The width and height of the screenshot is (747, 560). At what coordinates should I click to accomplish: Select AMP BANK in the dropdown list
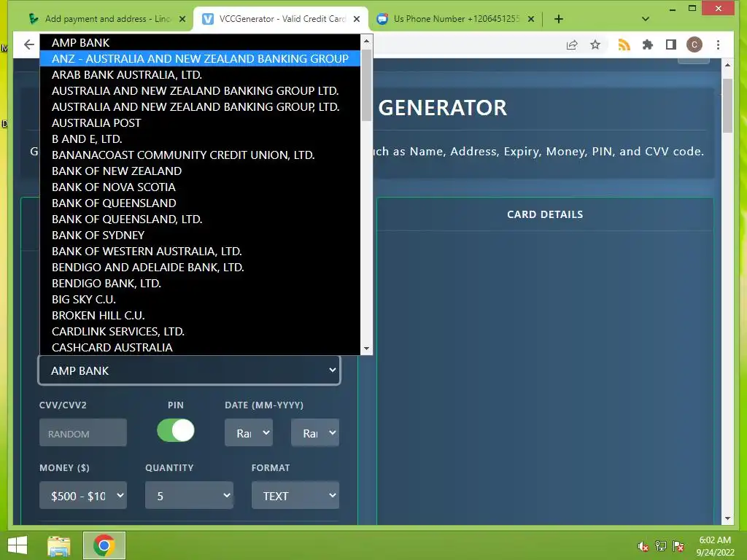200,42
